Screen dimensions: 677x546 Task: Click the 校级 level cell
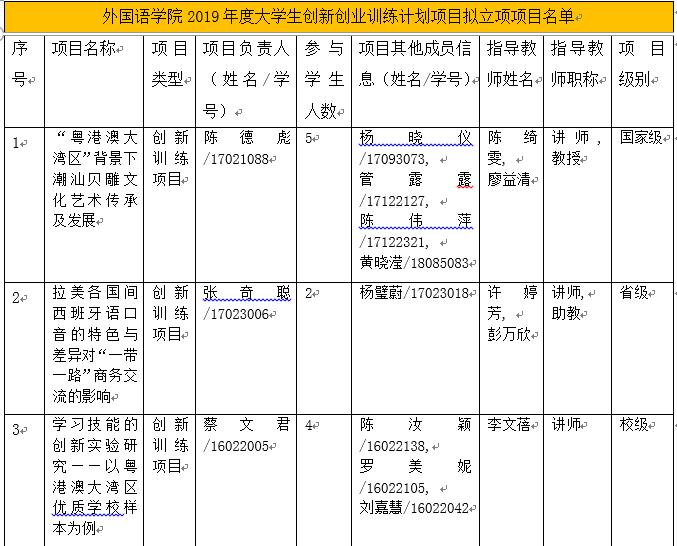[x=634, y=425]
